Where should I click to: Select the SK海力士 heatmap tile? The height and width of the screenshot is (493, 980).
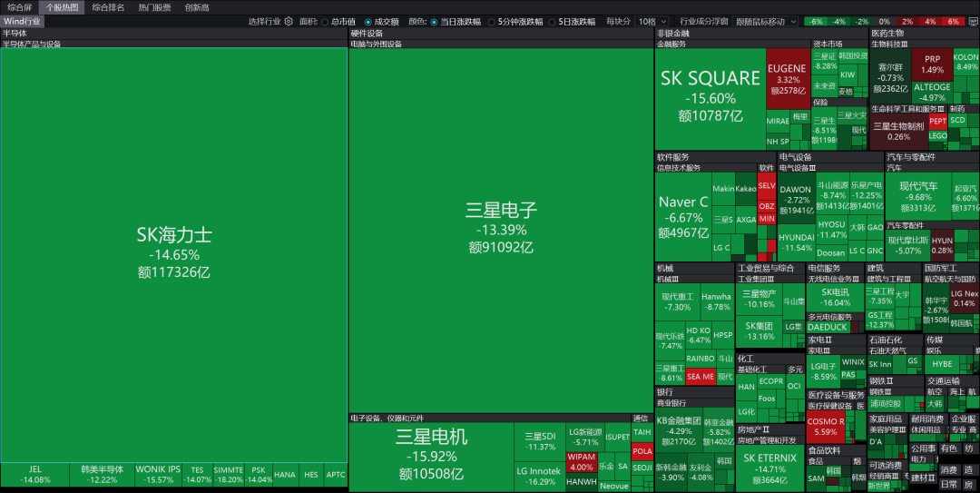point(173,254)
